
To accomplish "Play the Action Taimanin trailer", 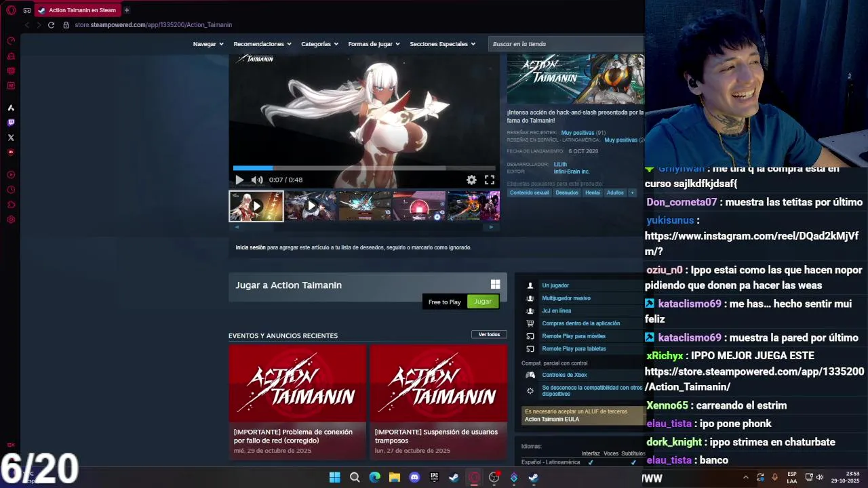I will click(239, 180).
